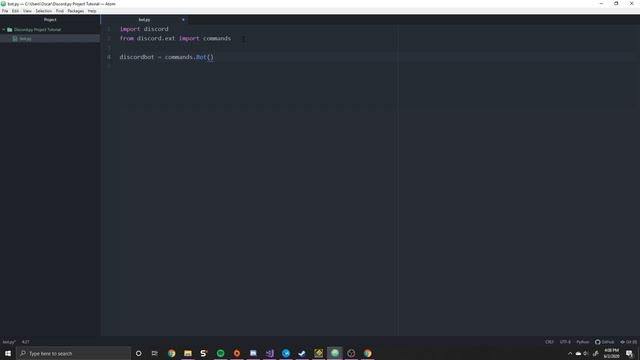The image size is (640, 360).
Task: Open the Windows Start menu
Action: [x=8, y=353]
